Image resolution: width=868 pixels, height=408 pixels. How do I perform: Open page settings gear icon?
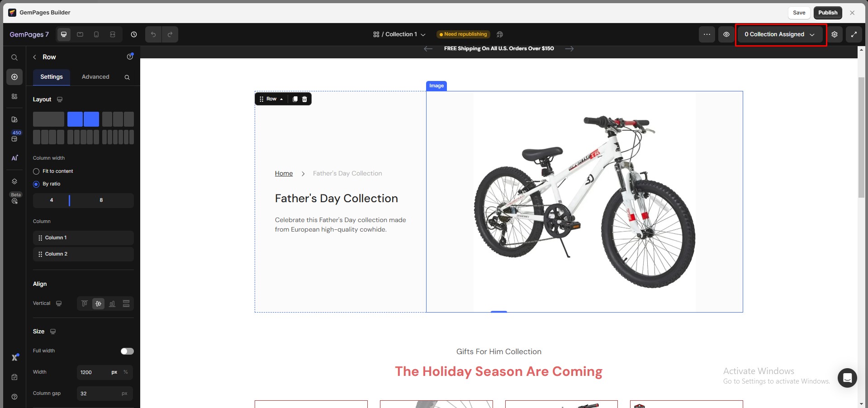pyautogui.click(x=835, y=34)
